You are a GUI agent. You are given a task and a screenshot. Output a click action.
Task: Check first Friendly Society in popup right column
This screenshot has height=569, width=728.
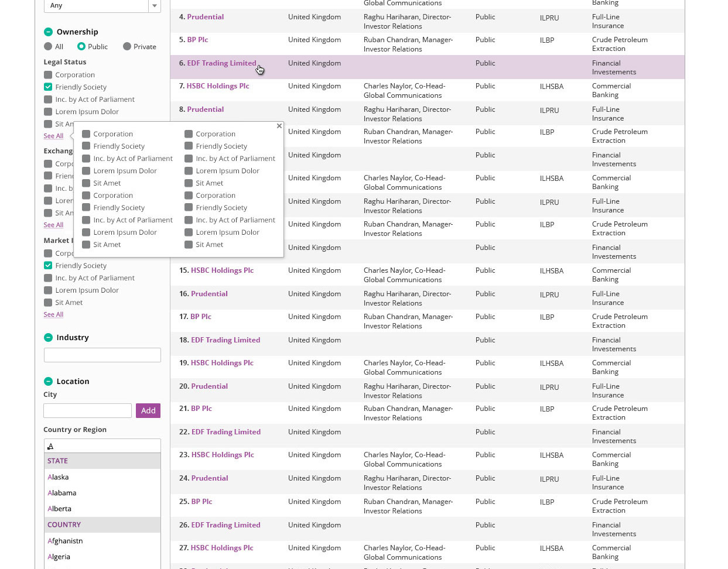click(x=189, y=146)
